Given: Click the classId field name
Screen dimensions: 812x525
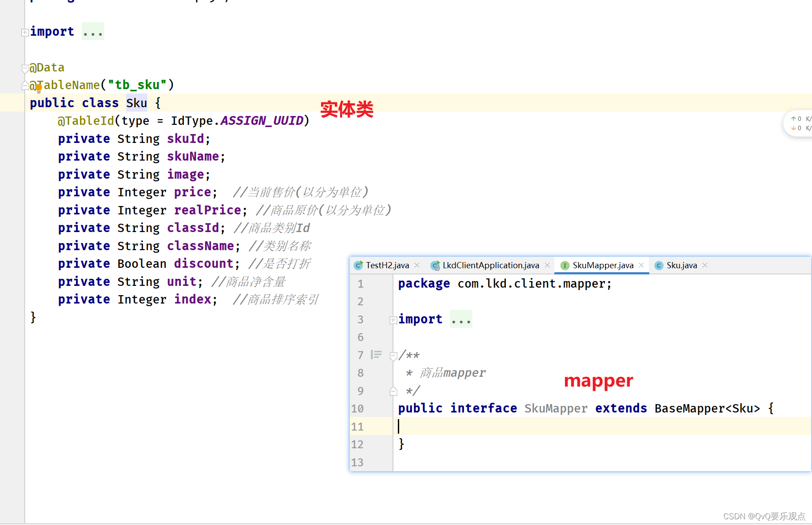Looking at the screenshot, I should point(193,228).
